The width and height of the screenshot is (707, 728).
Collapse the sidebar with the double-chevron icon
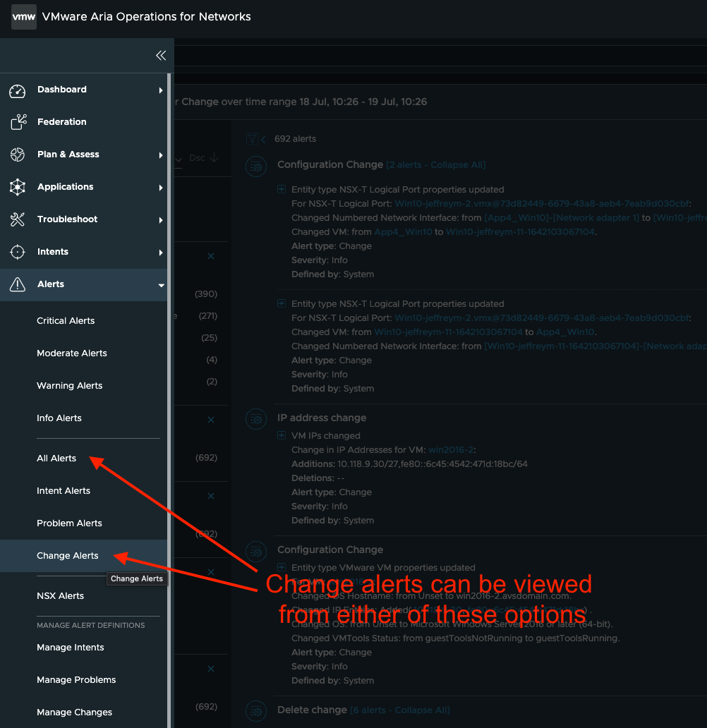(x=161, y=56)
